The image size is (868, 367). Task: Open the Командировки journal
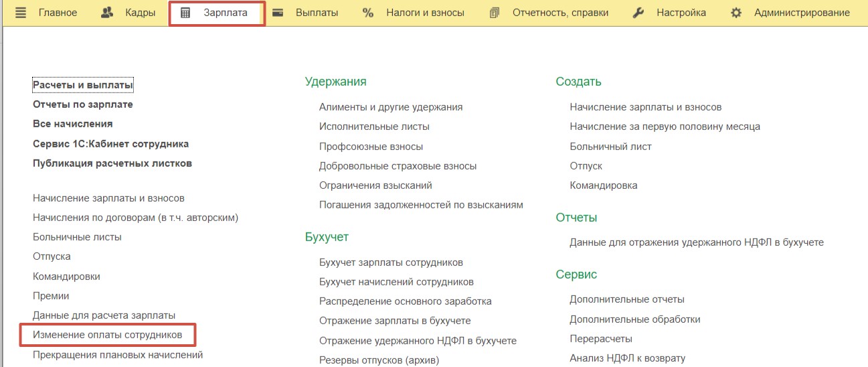(66, 276)
